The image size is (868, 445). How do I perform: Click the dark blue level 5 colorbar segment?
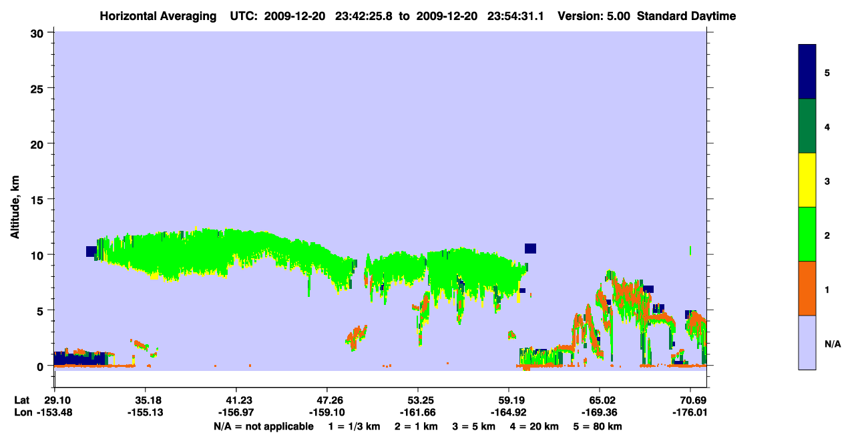[807, 72]
